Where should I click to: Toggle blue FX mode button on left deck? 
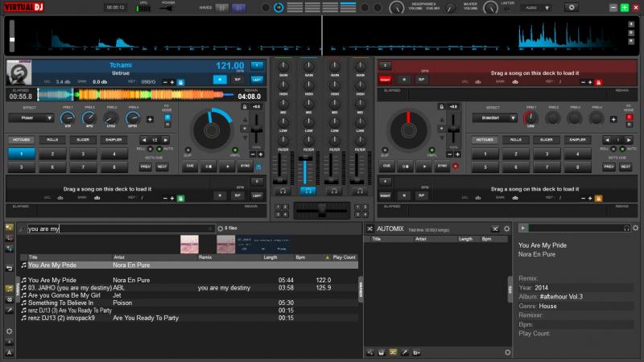pos(167,117)
